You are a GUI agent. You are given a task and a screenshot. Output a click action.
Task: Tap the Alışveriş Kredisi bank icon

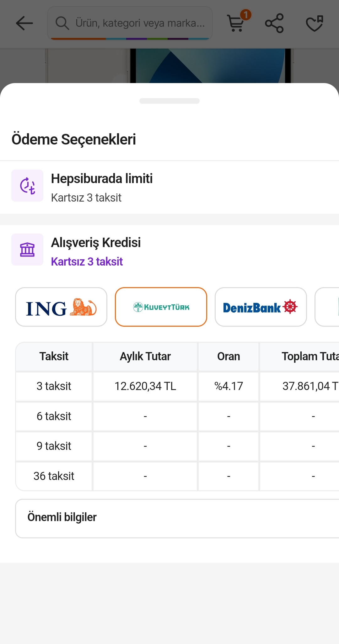27,250
